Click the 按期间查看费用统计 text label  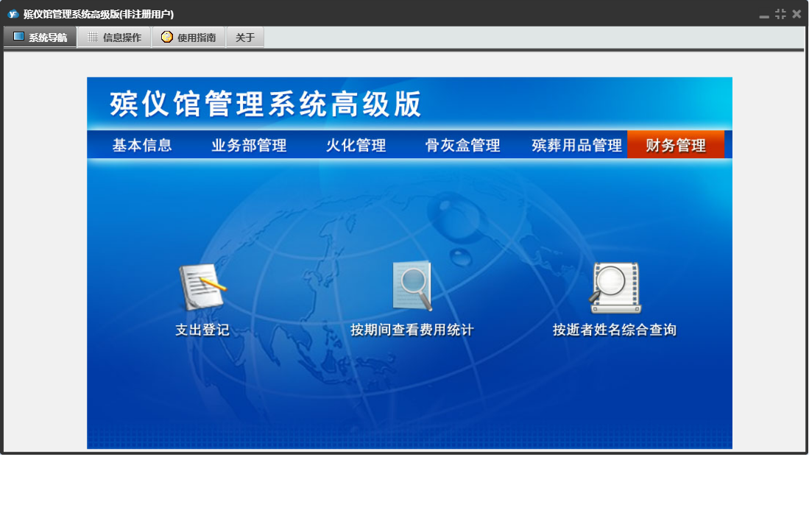tap(411, 330)
